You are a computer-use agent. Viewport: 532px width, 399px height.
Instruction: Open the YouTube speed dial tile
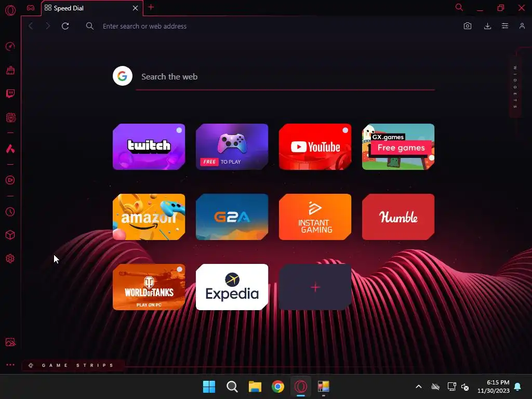(315, 147)
